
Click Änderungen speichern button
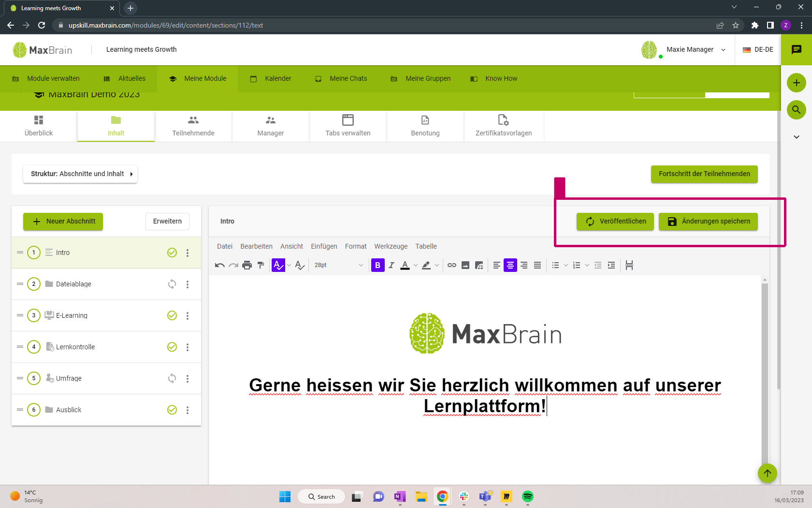tap(708, 222)
